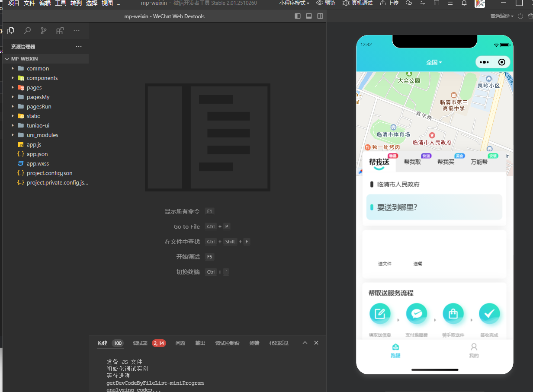The image size is (533, 392).
Task: Click the 要送到哪里? destination field
Action: tap(434, 207)
